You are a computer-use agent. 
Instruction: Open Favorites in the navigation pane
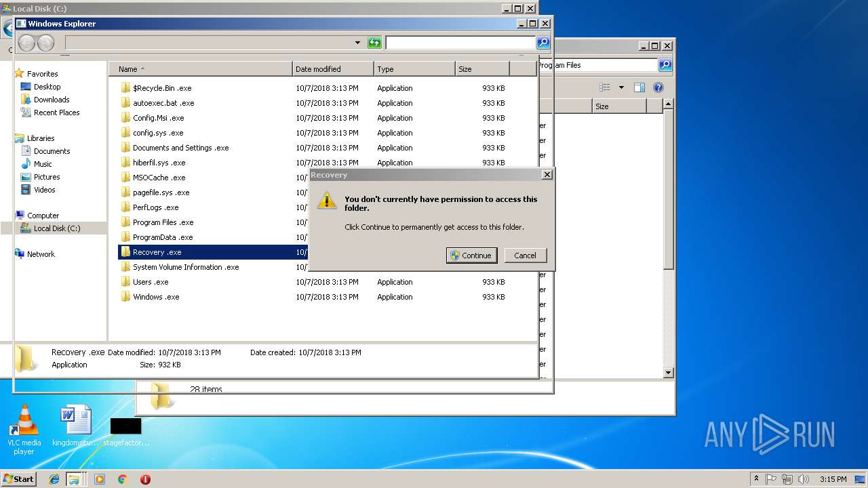coord(42,74)
